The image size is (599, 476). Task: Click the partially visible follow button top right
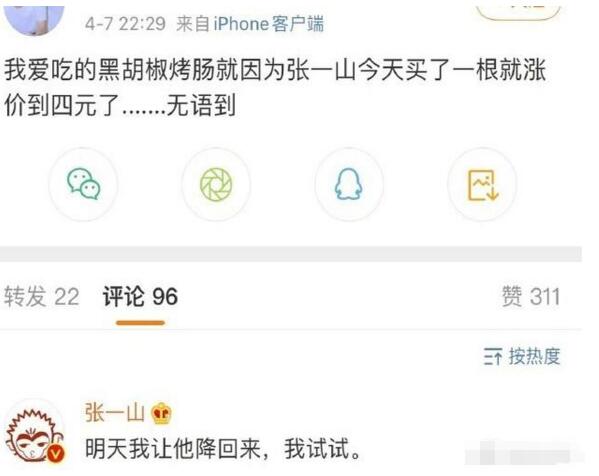pos(519,10)
